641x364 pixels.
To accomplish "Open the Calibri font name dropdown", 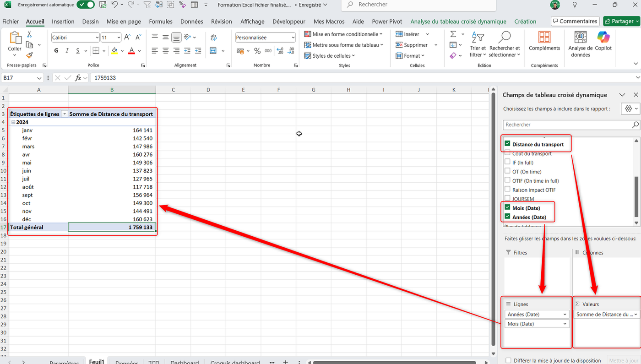I will click(x=97, y=38).
